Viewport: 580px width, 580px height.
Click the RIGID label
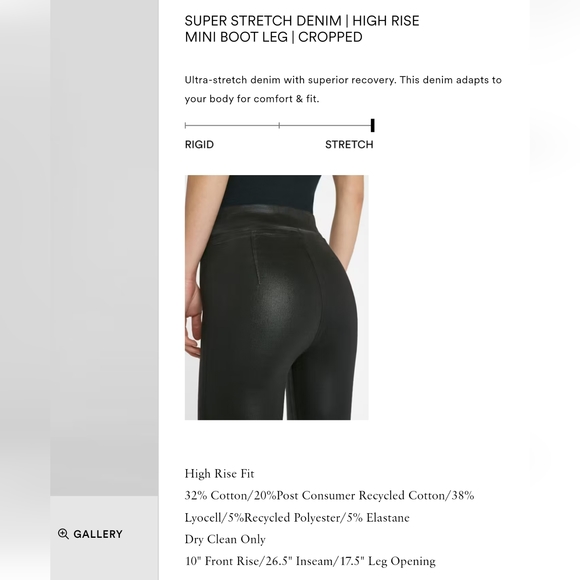[x=199, y=144]
